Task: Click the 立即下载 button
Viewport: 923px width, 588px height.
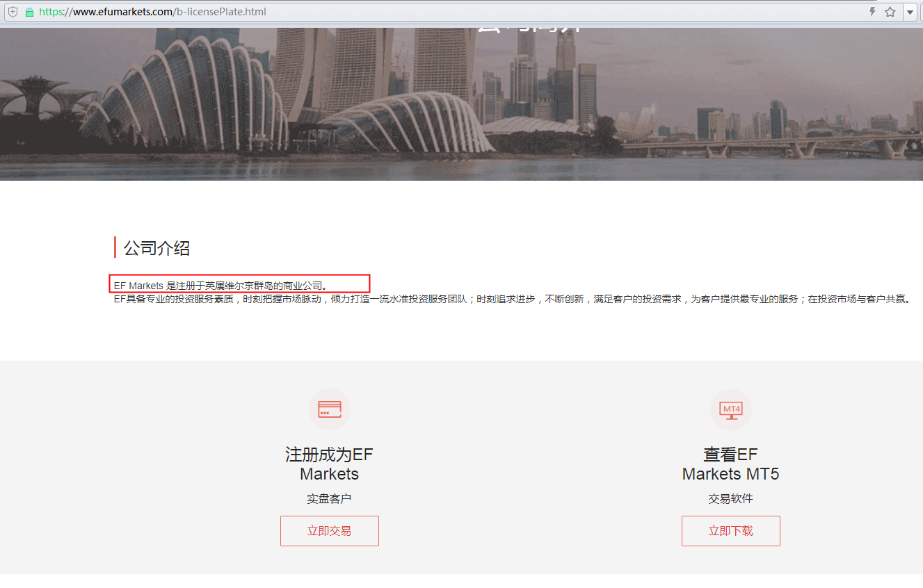Action: tap(731, 531)
